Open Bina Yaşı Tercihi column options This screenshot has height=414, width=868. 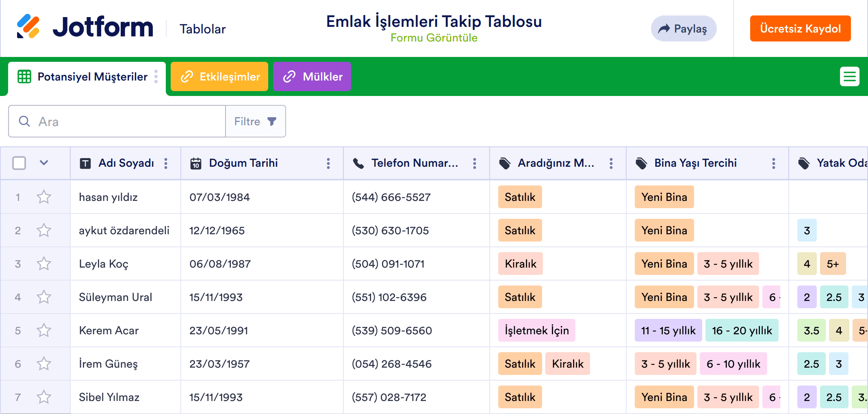(773, 163)
